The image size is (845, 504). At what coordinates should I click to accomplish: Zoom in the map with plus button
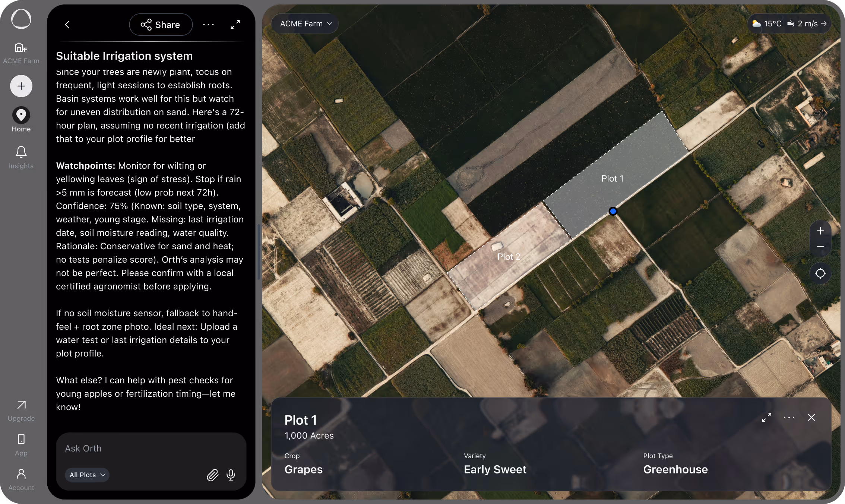coord(820,231)
